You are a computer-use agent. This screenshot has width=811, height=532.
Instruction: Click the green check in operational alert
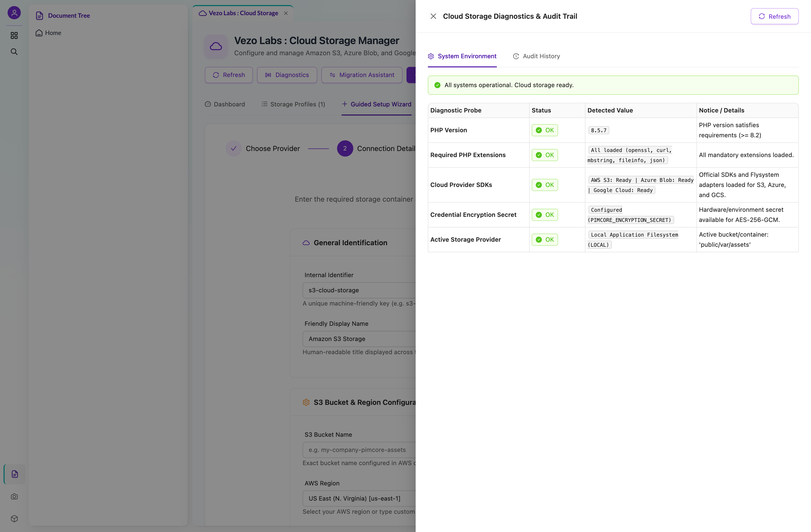click(x=437, y=85)
